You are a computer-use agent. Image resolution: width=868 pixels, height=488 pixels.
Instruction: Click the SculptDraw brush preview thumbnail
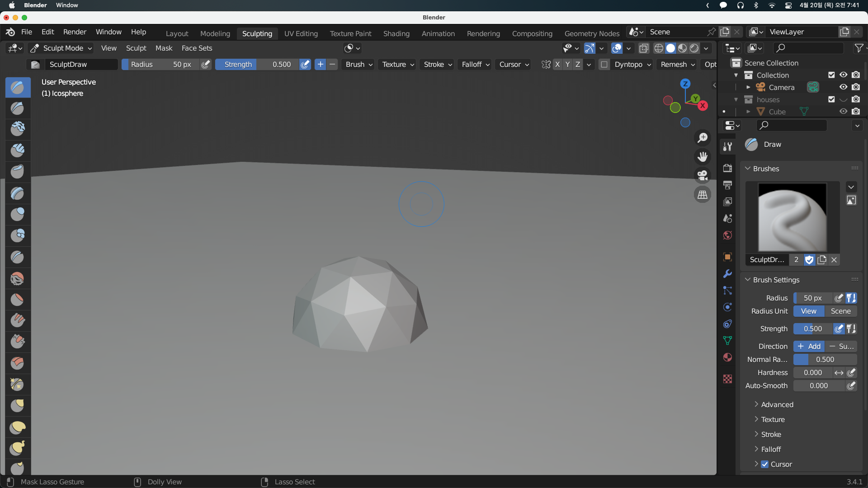pos(792,217)
